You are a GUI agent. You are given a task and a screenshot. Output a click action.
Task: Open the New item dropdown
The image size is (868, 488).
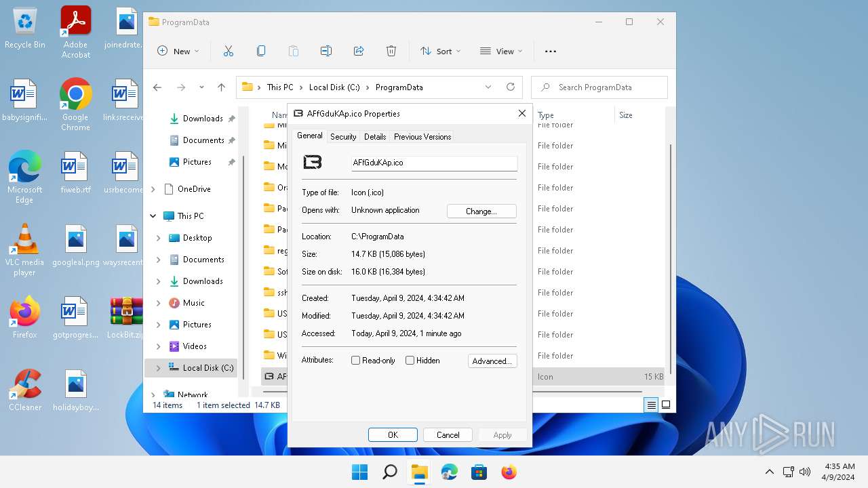tap(178, 51)
